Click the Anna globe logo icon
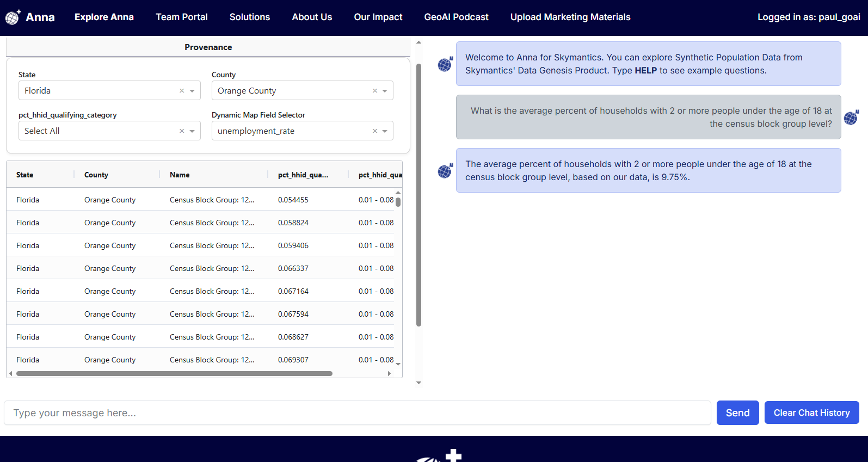868x462 pixels. pyautogui.click(x=13, y=17)
